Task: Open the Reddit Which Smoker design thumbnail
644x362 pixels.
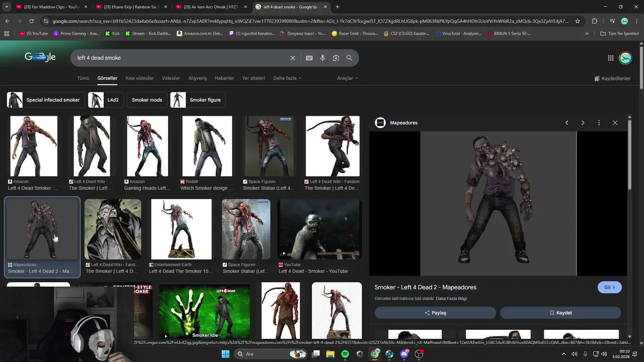Action: (207, 146)
